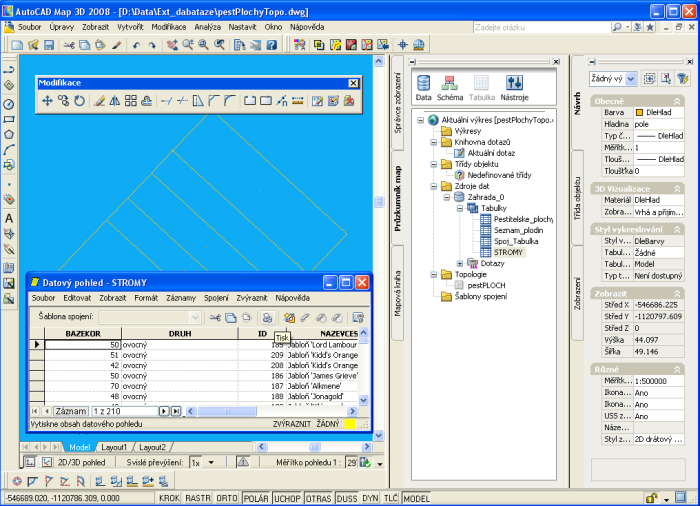Viewport: 700px width, 506px height.
Task: Open the Data icon in map explorer
Action: 423,88
